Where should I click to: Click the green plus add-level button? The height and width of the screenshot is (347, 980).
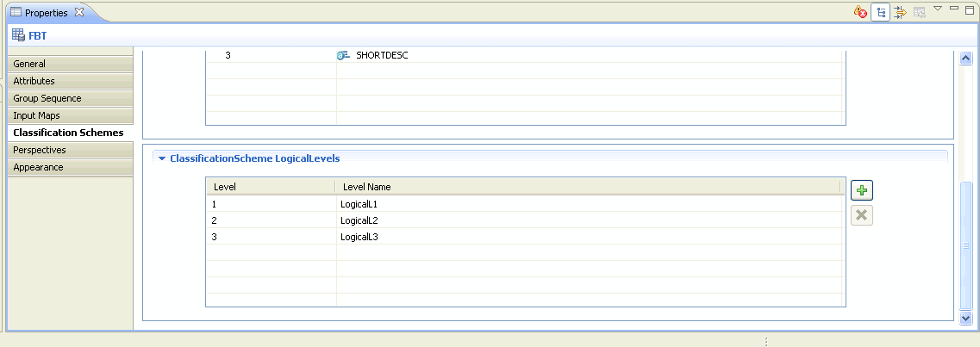tap(861, 189)
